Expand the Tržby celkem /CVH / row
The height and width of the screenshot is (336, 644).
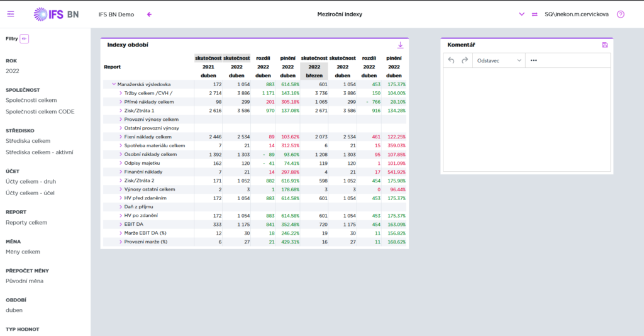tap(121, 92)
